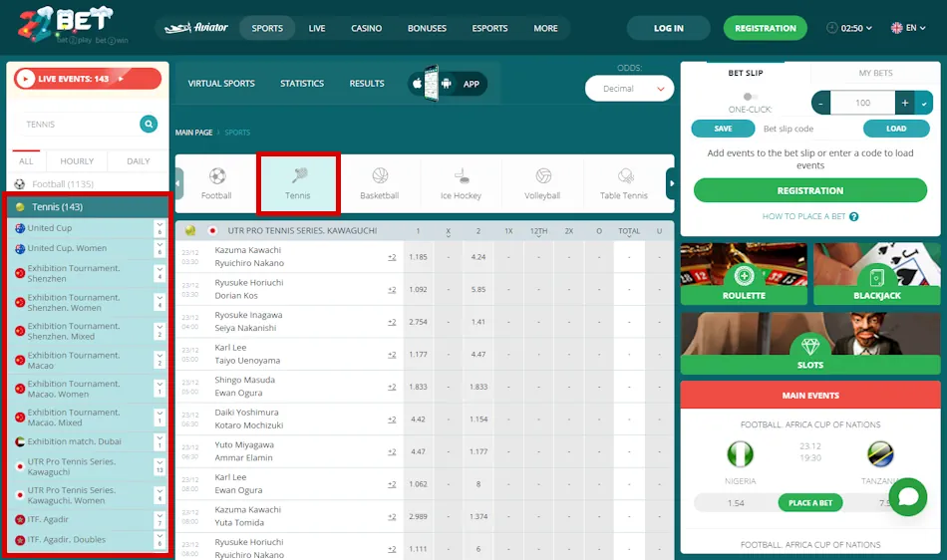Open the EN language dropdown
The width and height of the screenshot is (947, 560).
(x=908, y=28)
